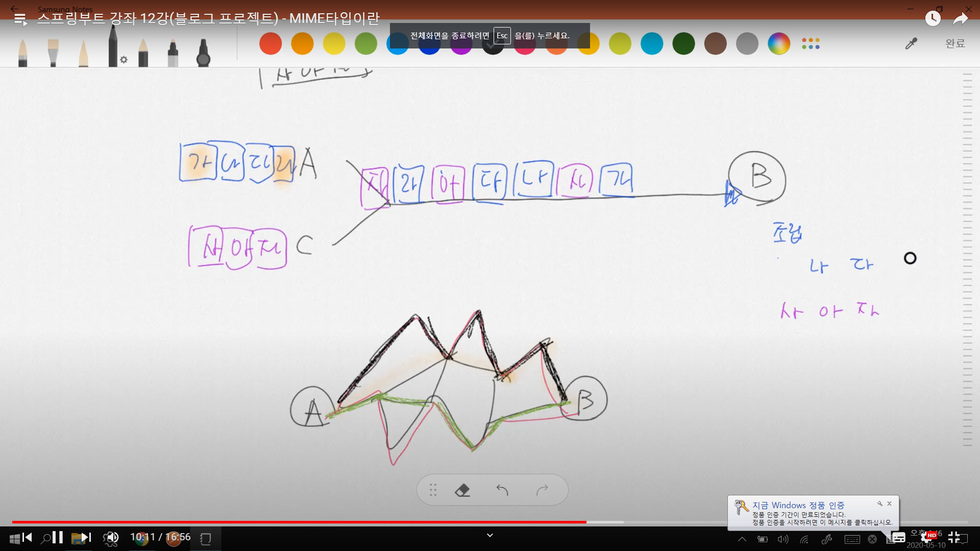Select the fountain pen tool
The width and height of the screenshot is (980, 551).
pos(22,53)
